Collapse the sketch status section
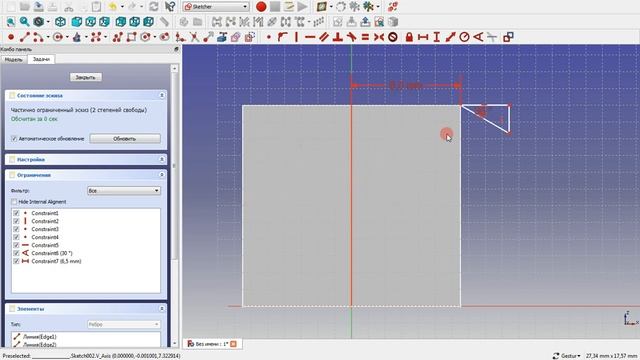The image size is (640, 360). [162, 96]
